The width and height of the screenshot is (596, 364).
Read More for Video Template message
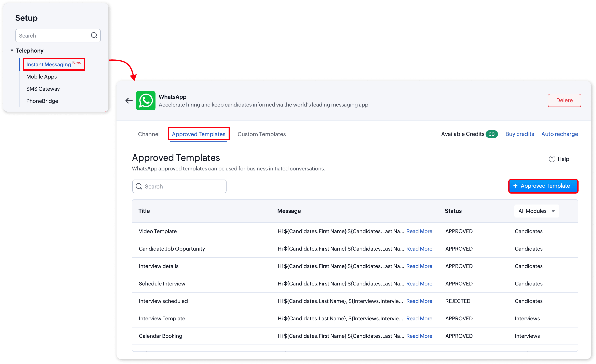pos(419,231)
